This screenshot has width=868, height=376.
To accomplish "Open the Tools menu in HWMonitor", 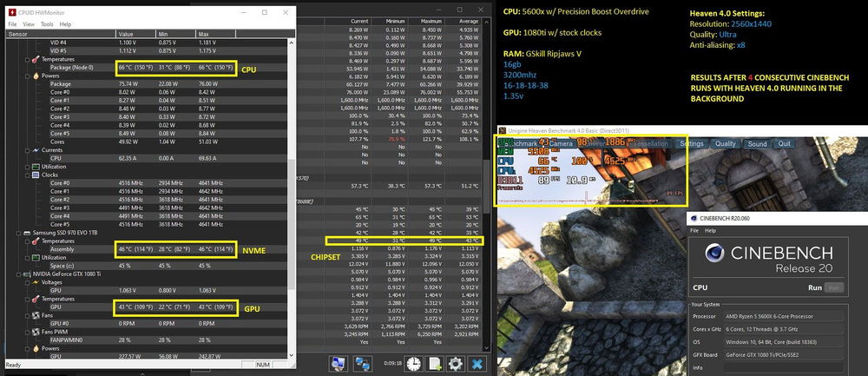I will click(48, 24).
